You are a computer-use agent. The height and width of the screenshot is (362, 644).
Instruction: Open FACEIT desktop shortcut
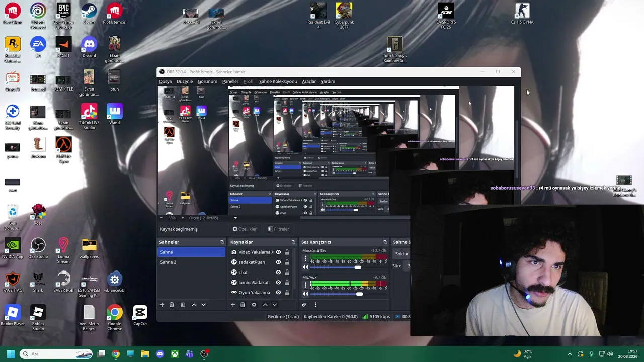(63, 47)
